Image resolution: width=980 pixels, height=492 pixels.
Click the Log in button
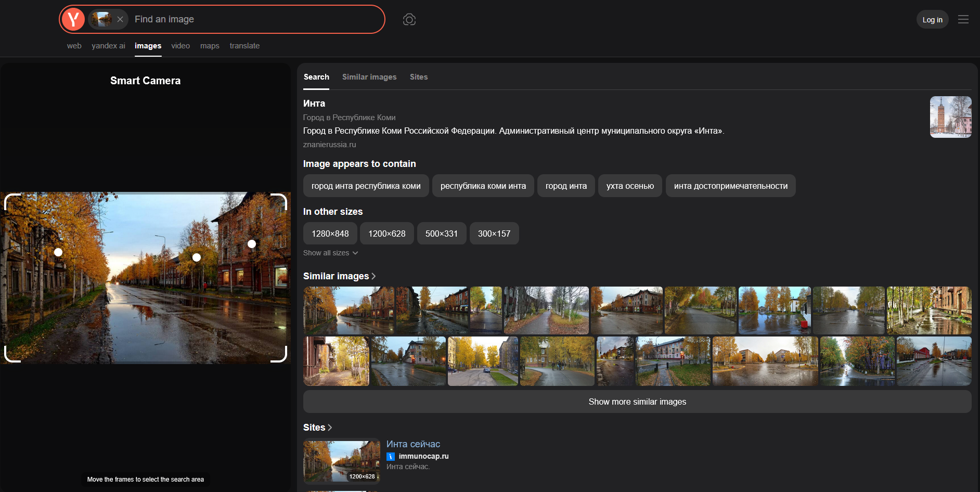point(932,20)
